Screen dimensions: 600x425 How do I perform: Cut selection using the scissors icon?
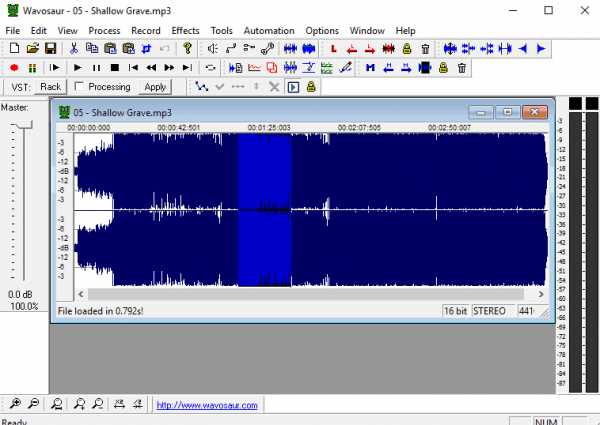click(74, 48)
